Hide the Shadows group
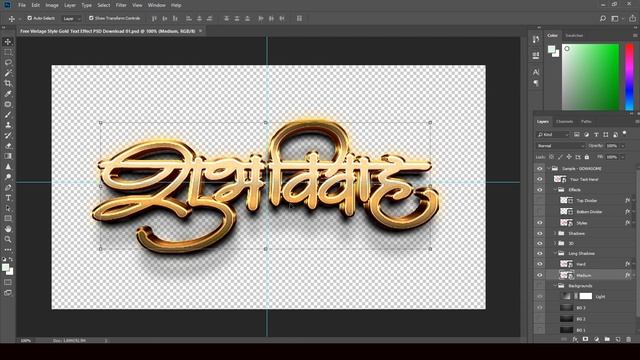Viewport: 640px width, 360px height. click(x=540, y=233)
